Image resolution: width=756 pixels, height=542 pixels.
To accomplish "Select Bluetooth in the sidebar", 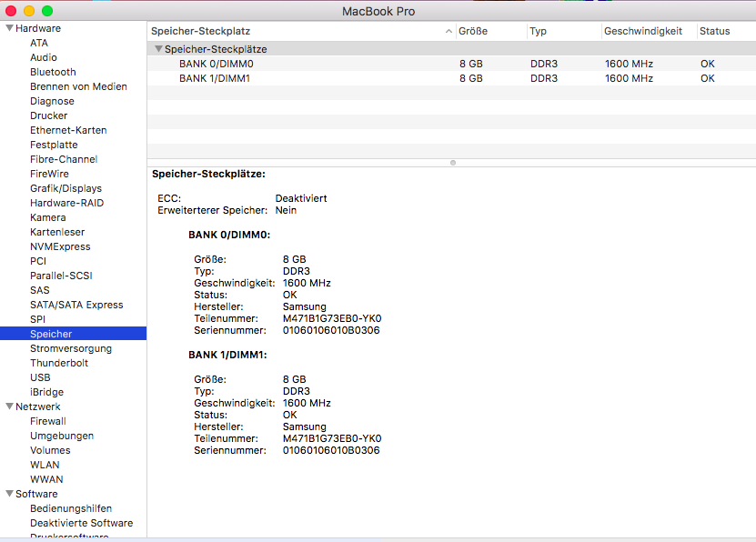I will coord(53,72).
